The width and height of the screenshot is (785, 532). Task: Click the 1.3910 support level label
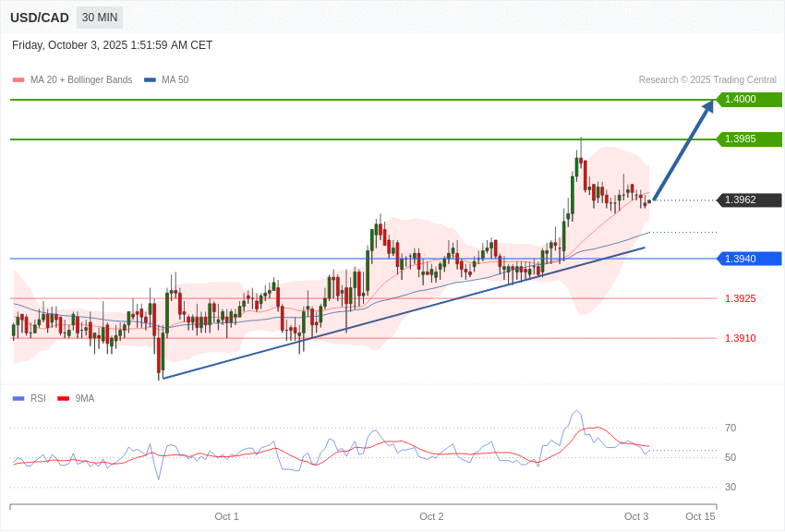point(740,338)
